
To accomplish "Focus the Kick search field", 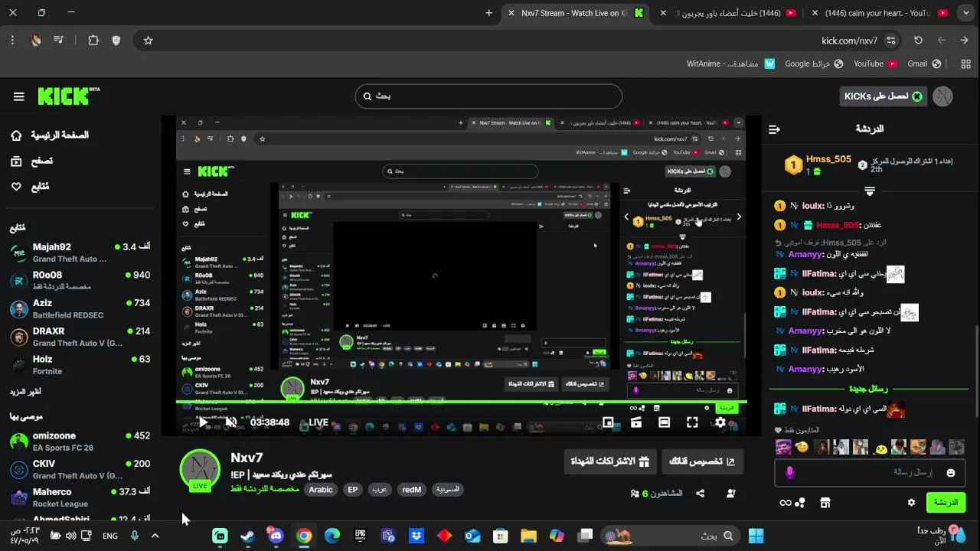I will point(488,96).
